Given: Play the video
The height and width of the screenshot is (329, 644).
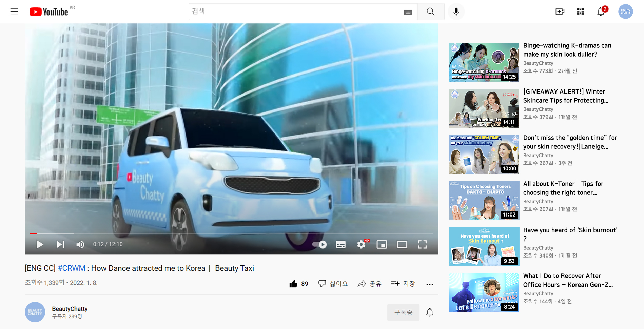Looking at the screenshot, I should coord(40,244).
